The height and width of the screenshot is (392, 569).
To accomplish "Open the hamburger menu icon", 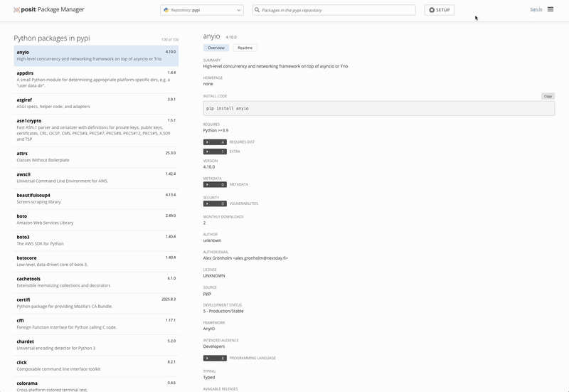I will [x=551, y=9].
